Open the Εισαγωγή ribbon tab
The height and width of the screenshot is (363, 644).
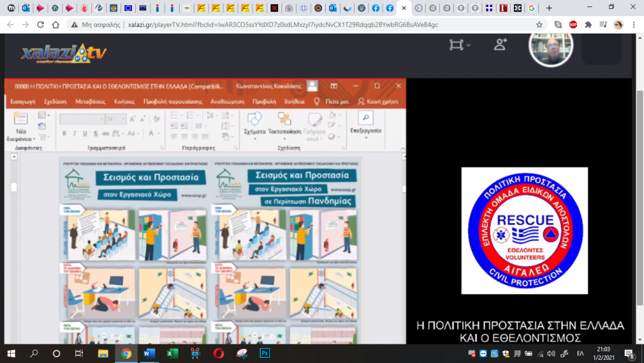23,101
